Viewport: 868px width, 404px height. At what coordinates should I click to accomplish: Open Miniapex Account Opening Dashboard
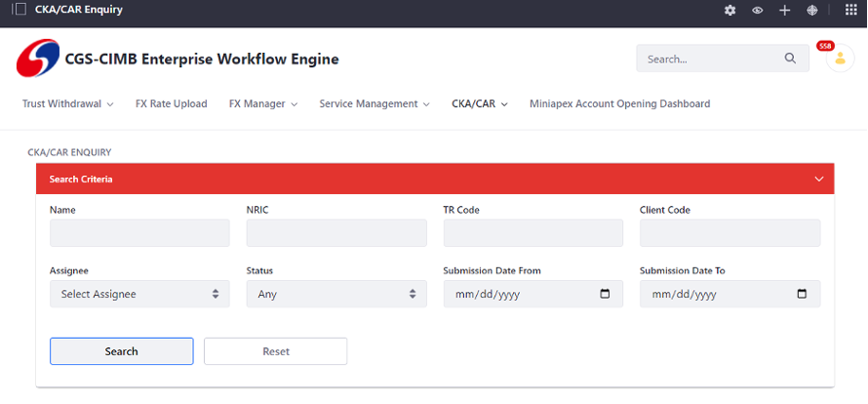620,103
